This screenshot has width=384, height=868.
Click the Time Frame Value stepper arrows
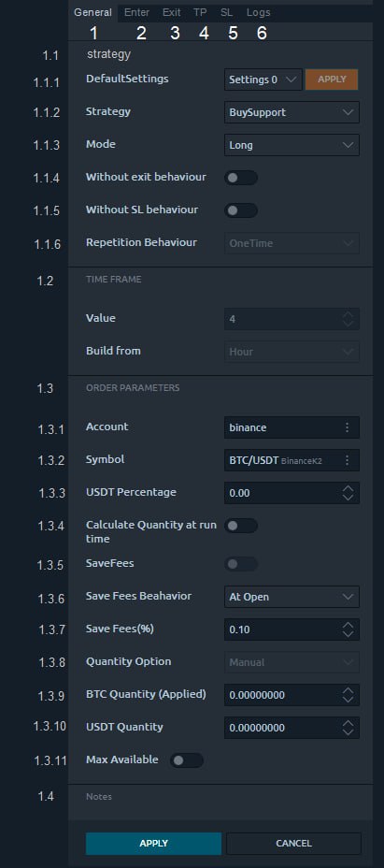point(348,319)
